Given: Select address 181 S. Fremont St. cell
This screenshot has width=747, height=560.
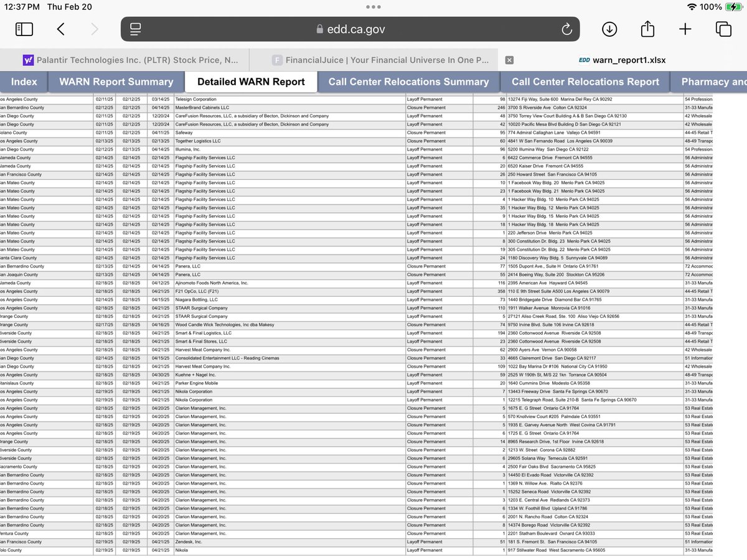Looking at the screenshot, I should [x=594, y=542].
